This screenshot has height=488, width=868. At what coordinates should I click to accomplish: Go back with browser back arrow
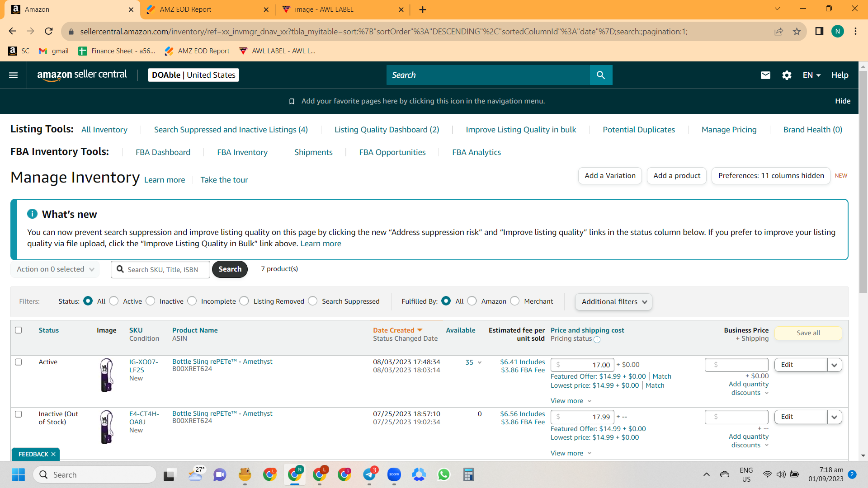point(13,31)
